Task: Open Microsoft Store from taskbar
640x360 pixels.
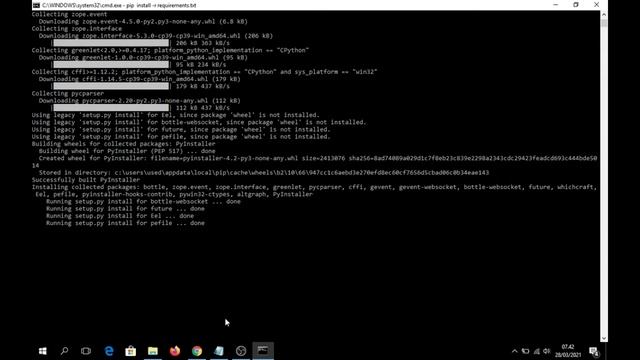Action: coord(131,351)
